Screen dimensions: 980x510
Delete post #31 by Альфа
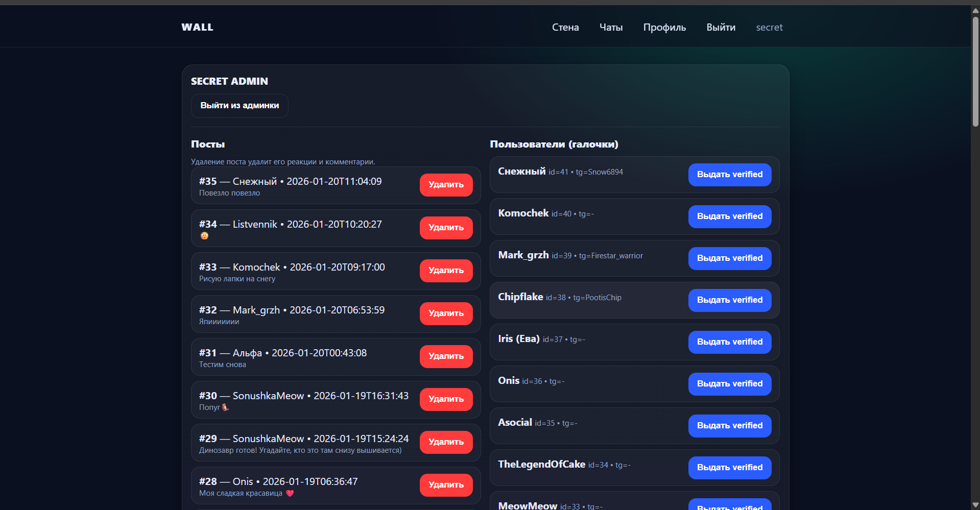(x=446, y=356)
